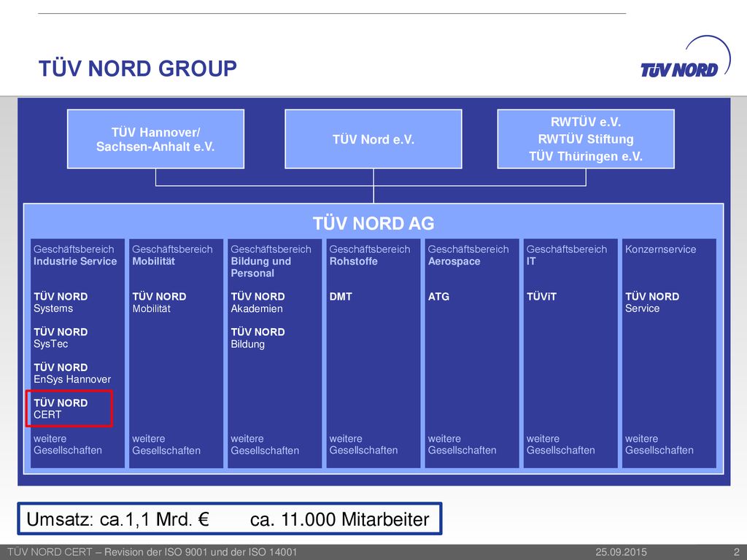Screen dimensions: 747x560
Task: Click weitere Gesellschaften under Rohstoffe
Action: click(363, 444)
